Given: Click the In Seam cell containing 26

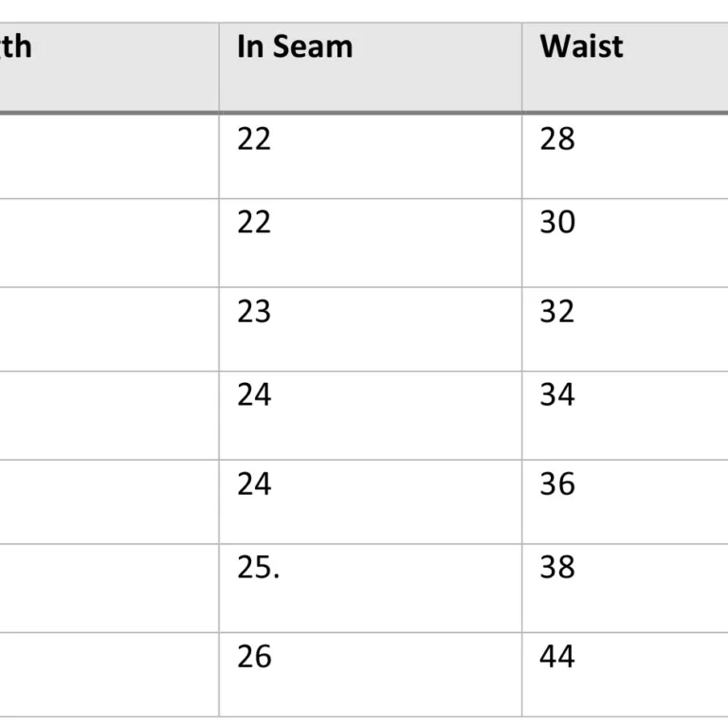Looking at the screenshot, I should (x=254, y=657).
